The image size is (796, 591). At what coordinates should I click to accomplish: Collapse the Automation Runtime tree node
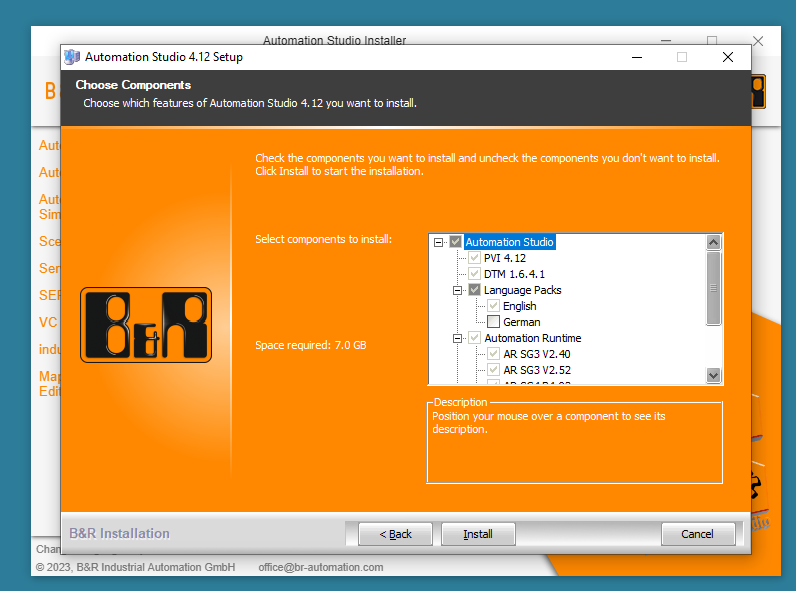[457, 338]
